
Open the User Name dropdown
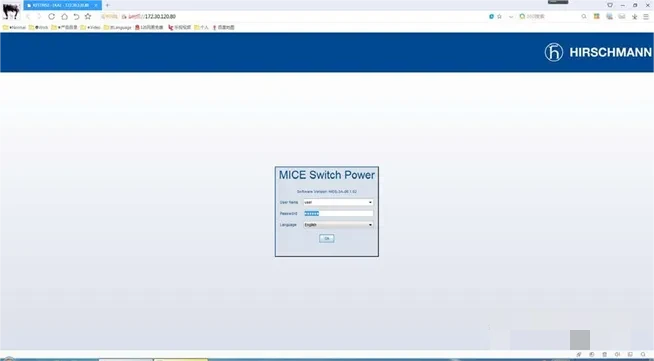point(338,202)
